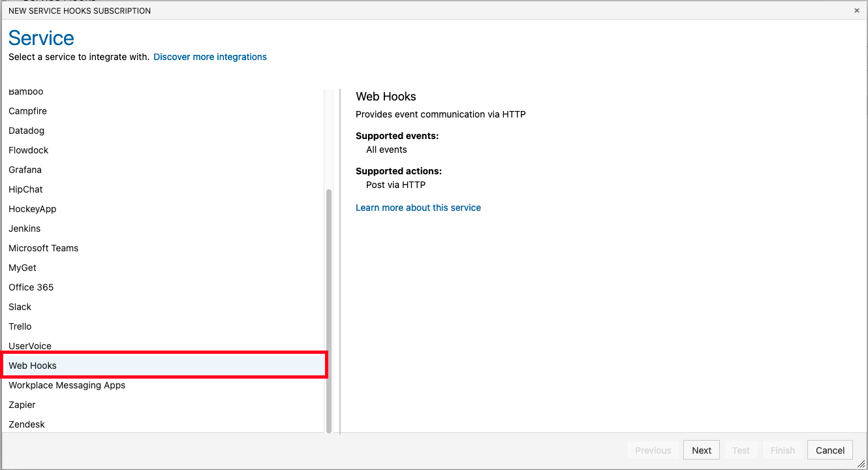Choose Workplace Messaging Apps service
The height and width of the screenshot is (470, 868).
point(163,385)
